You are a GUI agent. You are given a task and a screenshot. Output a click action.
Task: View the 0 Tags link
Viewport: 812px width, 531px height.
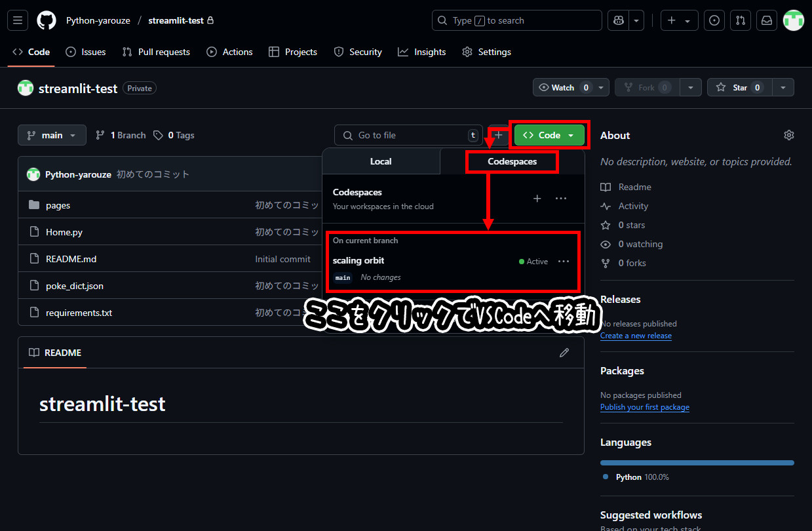[174, 135]
